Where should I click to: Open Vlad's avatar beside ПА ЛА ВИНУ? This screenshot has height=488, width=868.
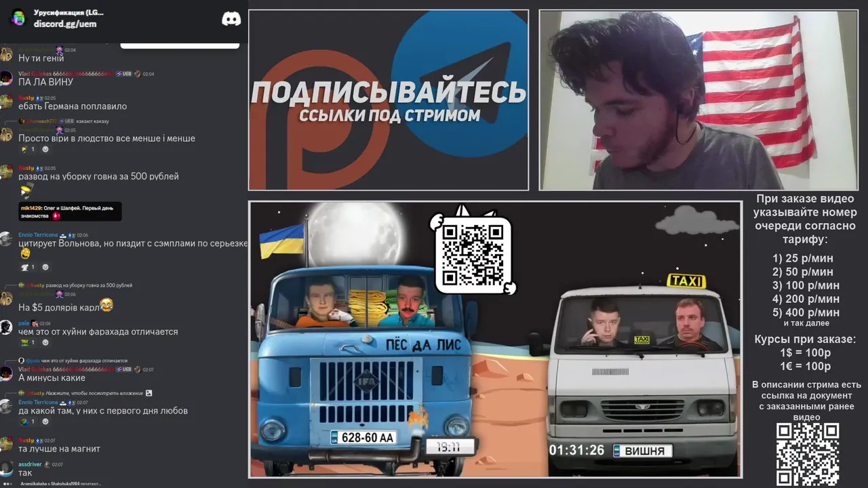click(x=6, y=78)
